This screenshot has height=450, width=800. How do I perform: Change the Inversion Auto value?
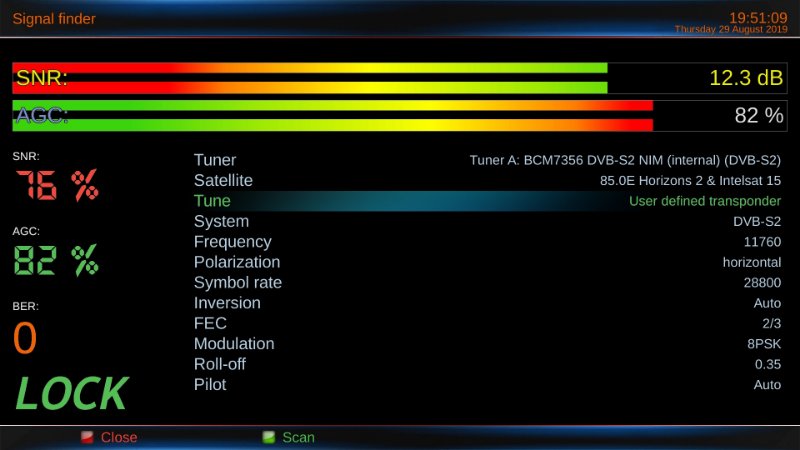767,303
